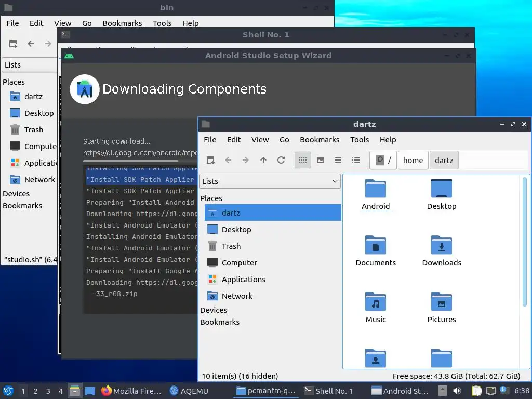Screen dimensions: 532x399
Task: Go forward in dartz file manager
Action: pos(246,160)
